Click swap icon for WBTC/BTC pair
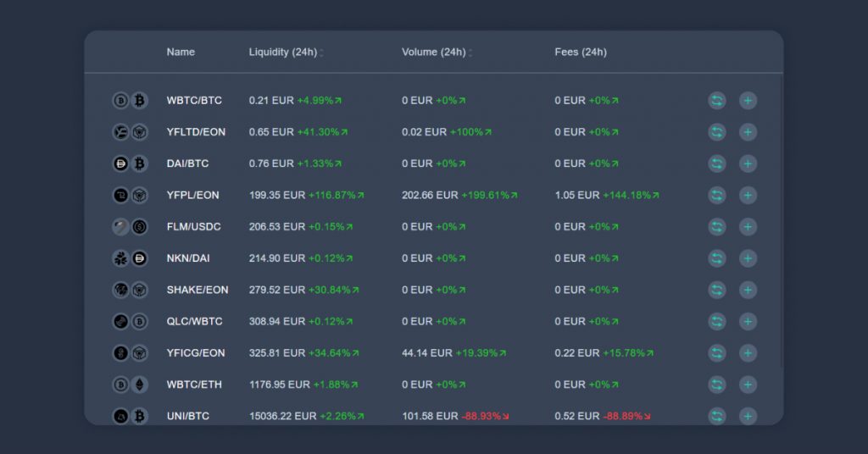This screenshot has height=454, width=868. 717,101
